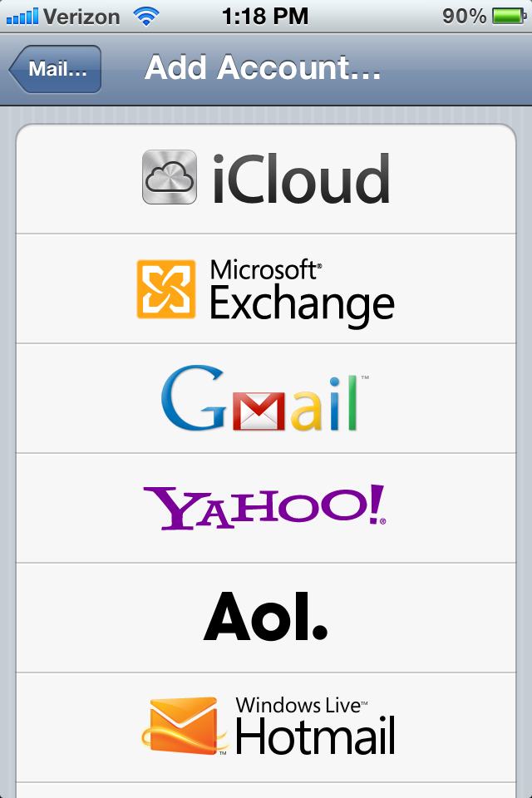Tap the cellular signal bars icon

coord(22,17)
